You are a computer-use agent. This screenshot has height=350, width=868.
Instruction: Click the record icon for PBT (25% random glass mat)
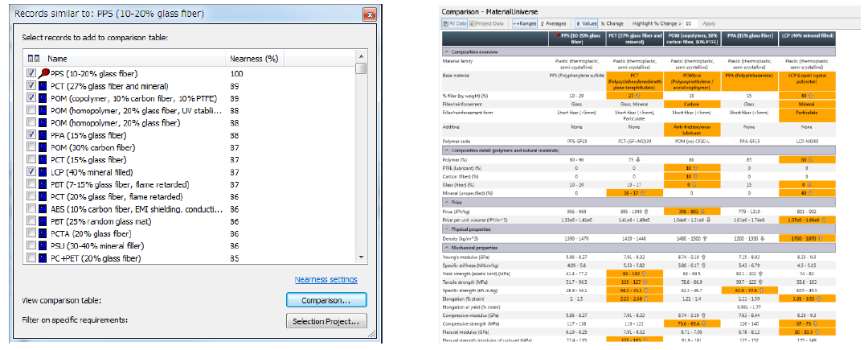coord(43,221)
